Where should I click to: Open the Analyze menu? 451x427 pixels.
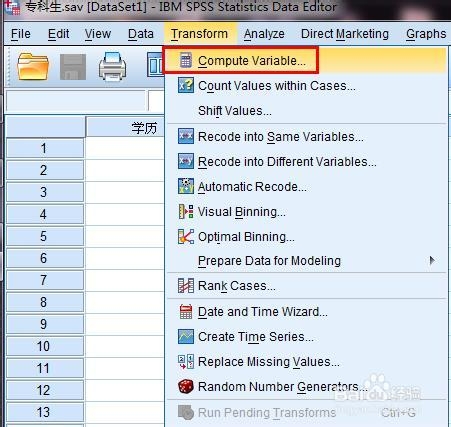(x=264, y=34)
